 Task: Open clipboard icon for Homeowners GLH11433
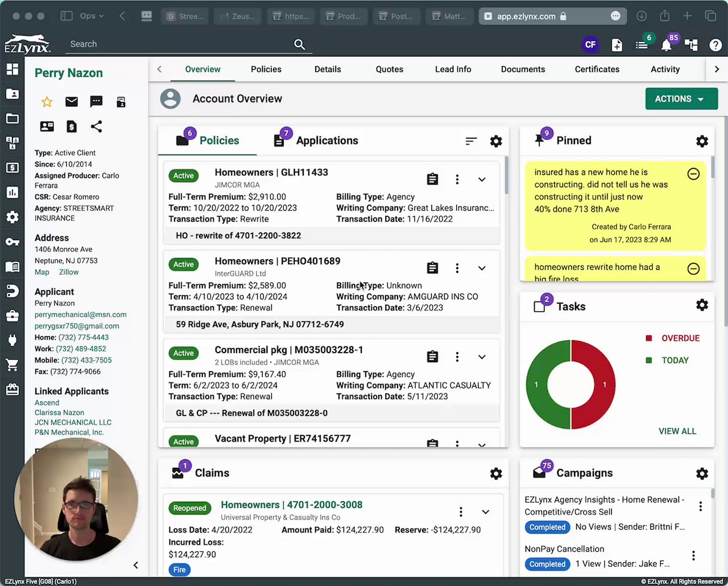point(432,179)
